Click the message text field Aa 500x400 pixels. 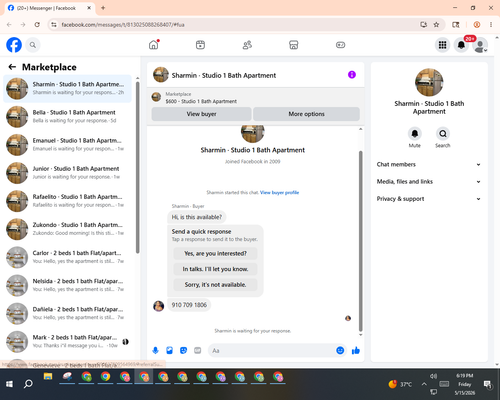pyautogui.click(x=272, y=350)
